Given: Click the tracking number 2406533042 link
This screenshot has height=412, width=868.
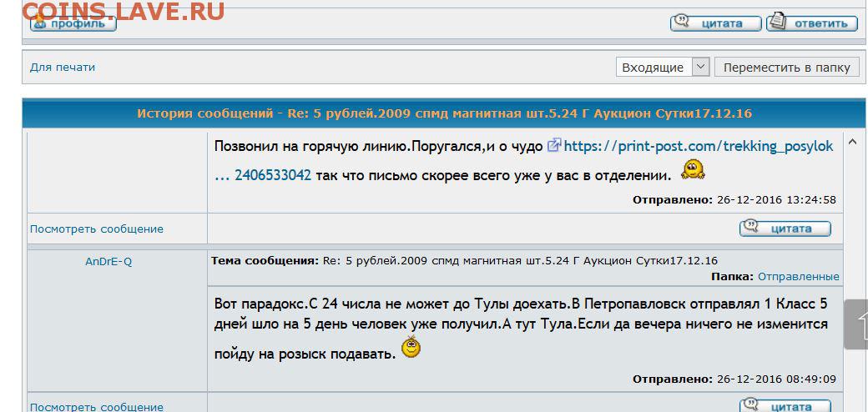Looking at the screenshot, I should point(273,175).
